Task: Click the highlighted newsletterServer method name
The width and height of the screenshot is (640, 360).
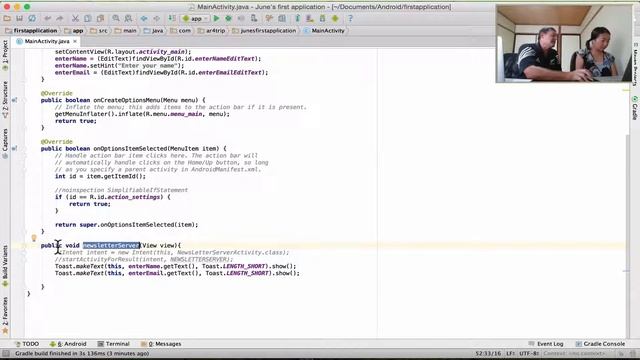Action: [x=111, y=245]
